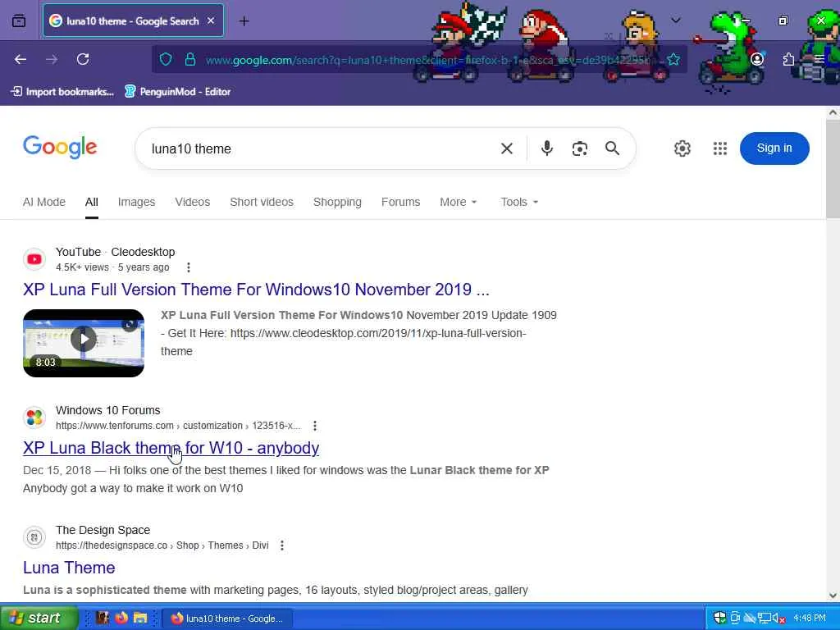
Task: Click the 4:48 PM system clock
Action: (810, 619)
